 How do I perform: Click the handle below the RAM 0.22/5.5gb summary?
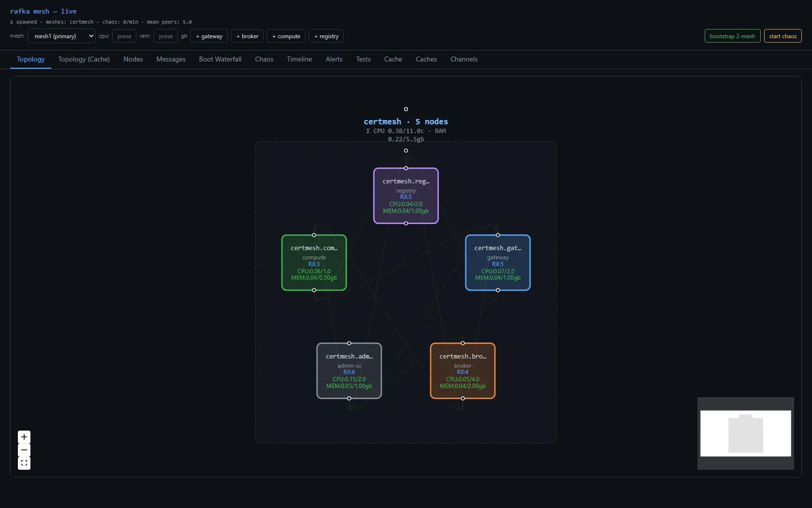coord(406,150)
